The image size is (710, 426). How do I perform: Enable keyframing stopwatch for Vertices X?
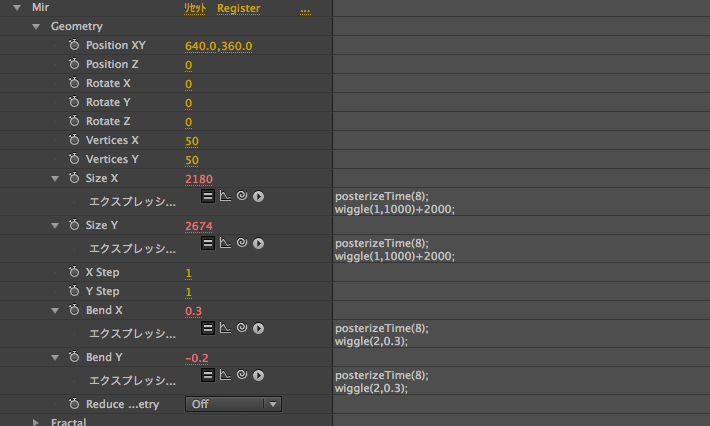click(74, 141)
